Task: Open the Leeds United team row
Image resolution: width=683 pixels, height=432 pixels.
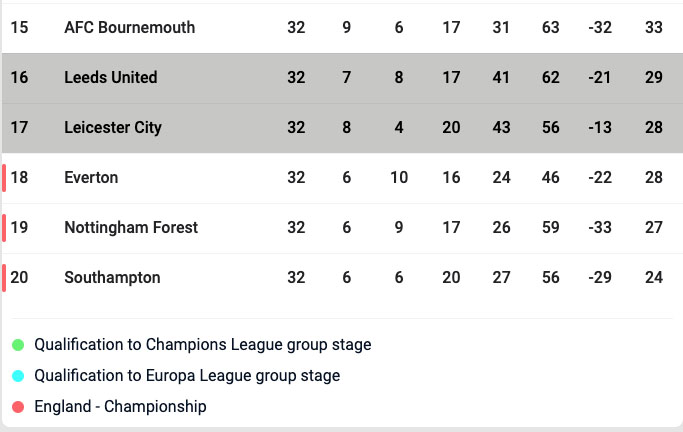Action: 110,78
